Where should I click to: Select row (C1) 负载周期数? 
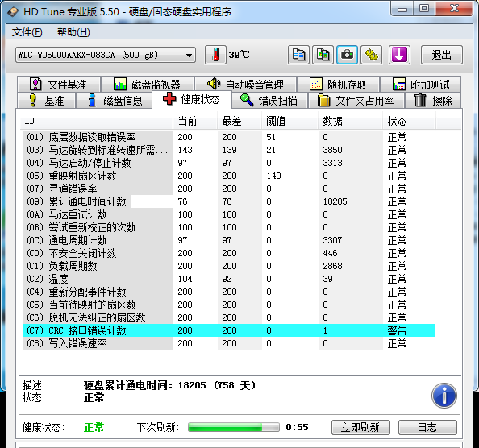pos(229,266)
